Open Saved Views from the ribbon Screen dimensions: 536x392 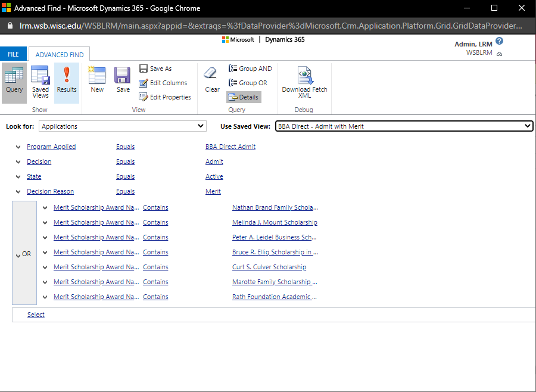click(40, 81)
